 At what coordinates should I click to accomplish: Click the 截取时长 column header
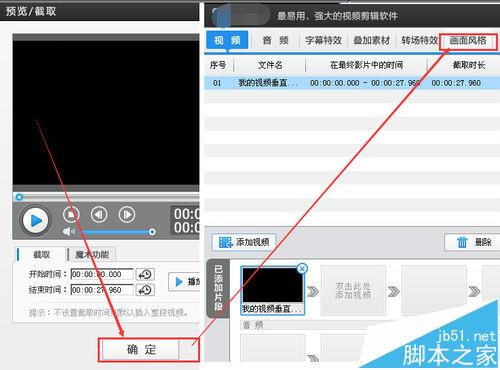coord(468,65)
